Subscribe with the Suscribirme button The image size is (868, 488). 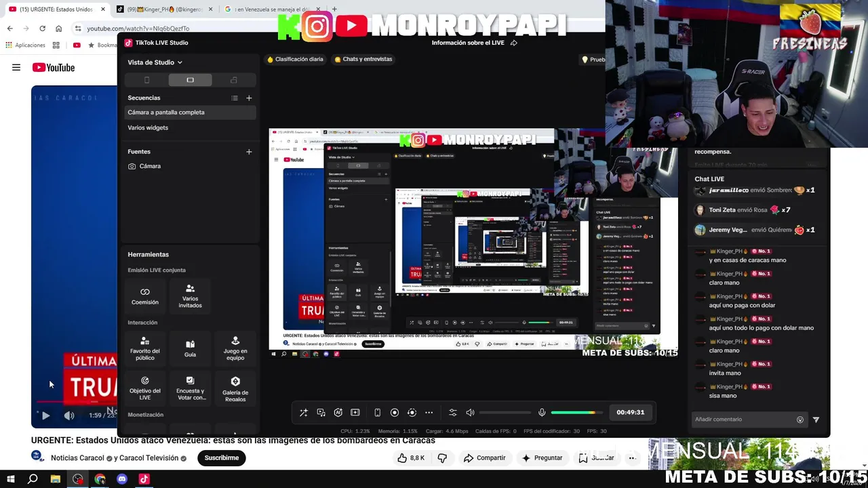coord(222,458)
